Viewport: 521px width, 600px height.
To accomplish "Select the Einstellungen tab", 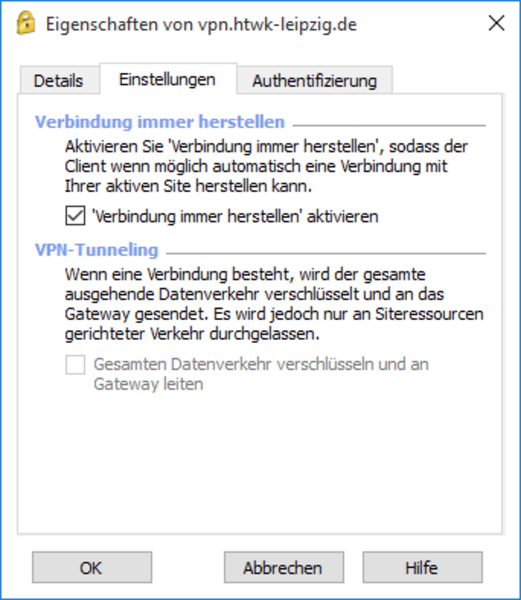I will point(168,79).
